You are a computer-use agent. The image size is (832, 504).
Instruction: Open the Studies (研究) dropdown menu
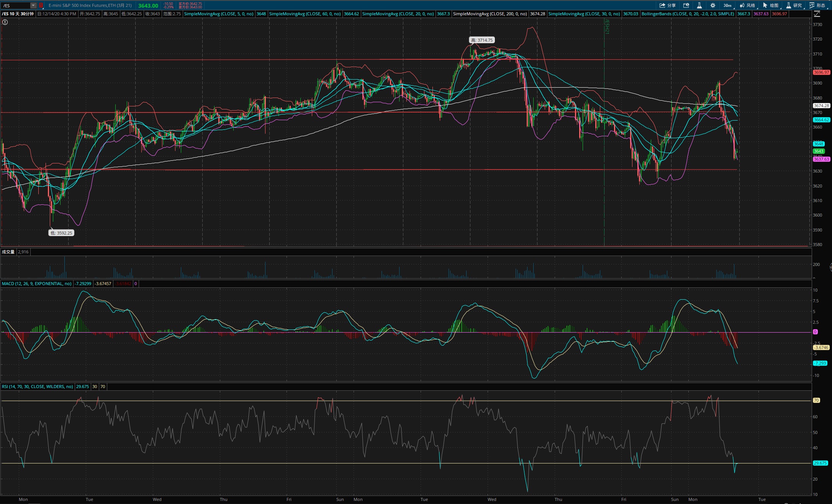coord(794,5)
